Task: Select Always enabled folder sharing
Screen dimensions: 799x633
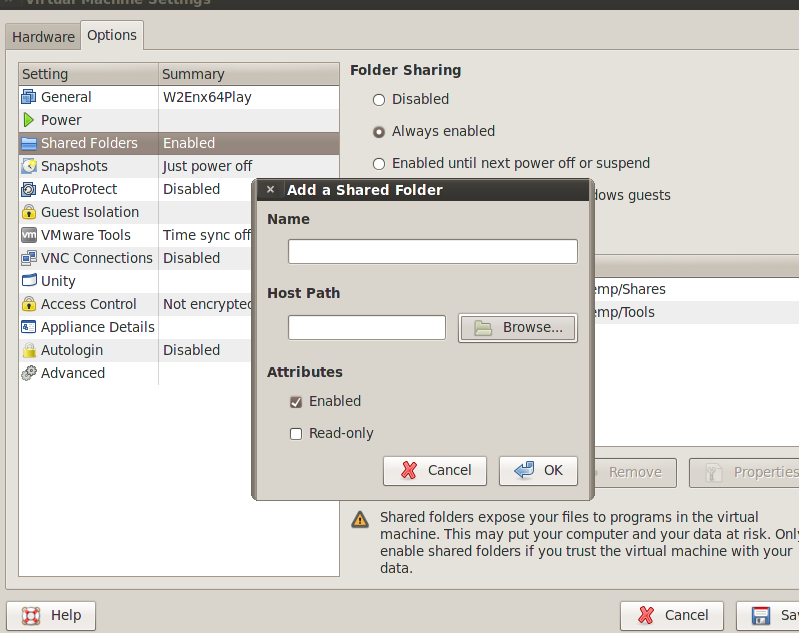Action: [379, 132]
